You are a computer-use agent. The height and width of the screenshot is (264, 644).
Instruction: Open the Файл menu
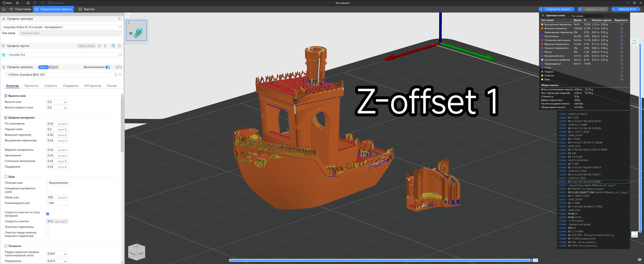(x=7, y=3)
